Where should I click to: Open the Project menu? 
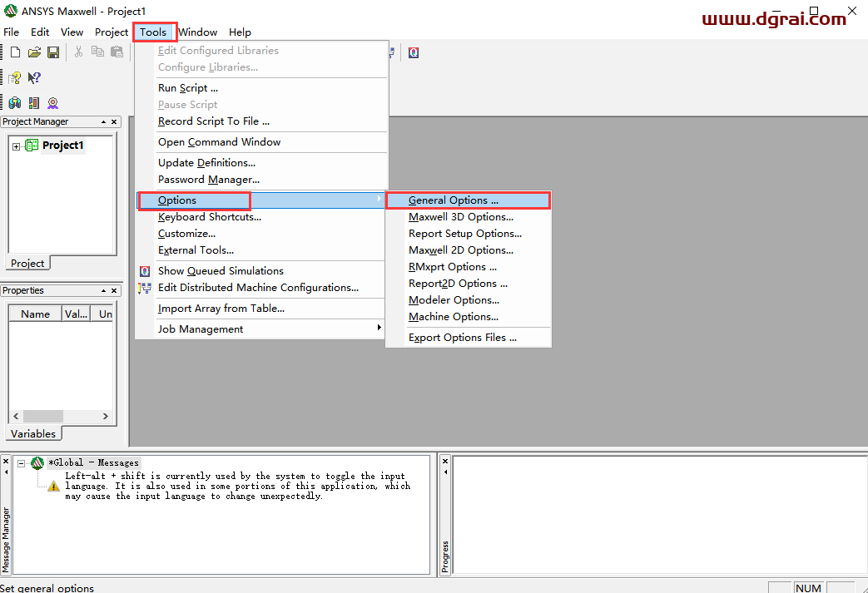click(x=112, y=32)
